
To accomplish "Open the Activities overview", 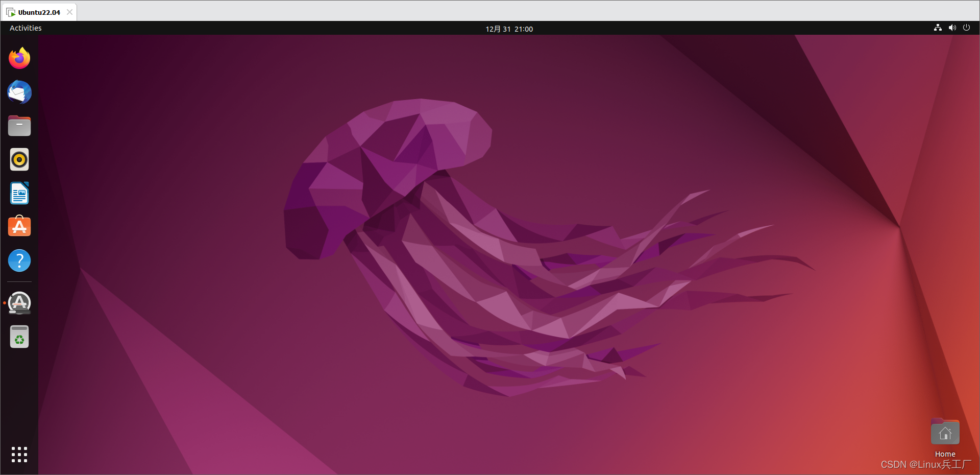I will 26,28.
